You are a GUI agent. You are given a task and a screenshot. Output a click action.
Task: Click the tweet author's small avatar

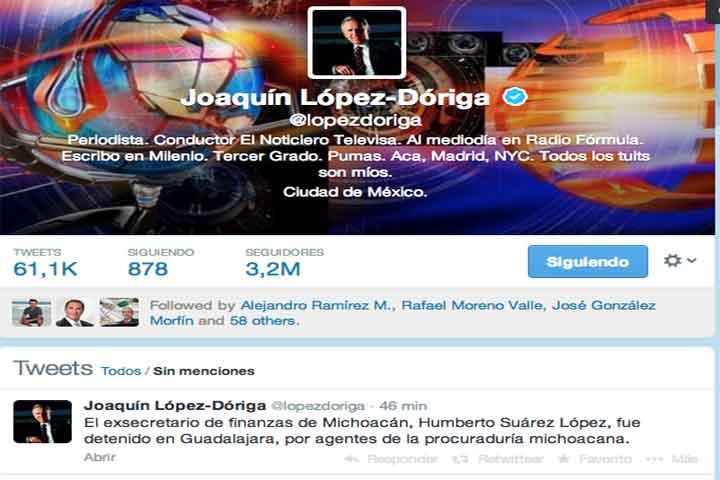pyautogui.click(x=43, y=421)
